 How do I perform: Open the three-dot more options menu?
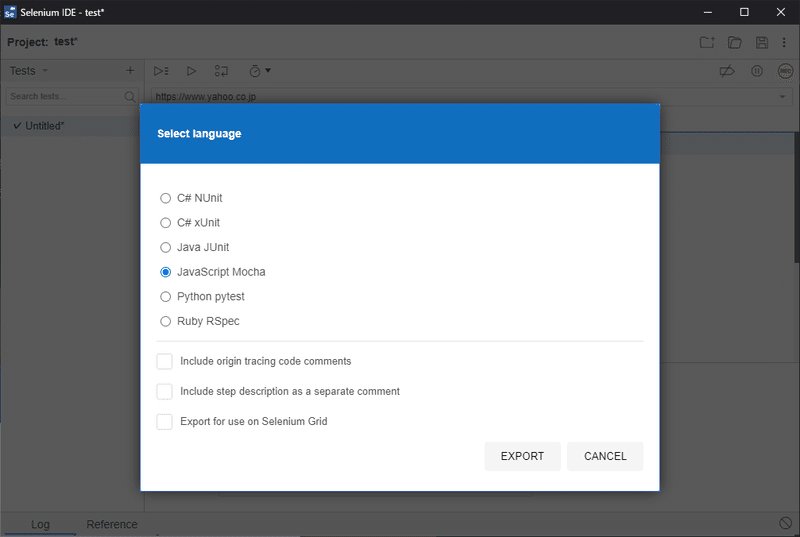[785, 42]
